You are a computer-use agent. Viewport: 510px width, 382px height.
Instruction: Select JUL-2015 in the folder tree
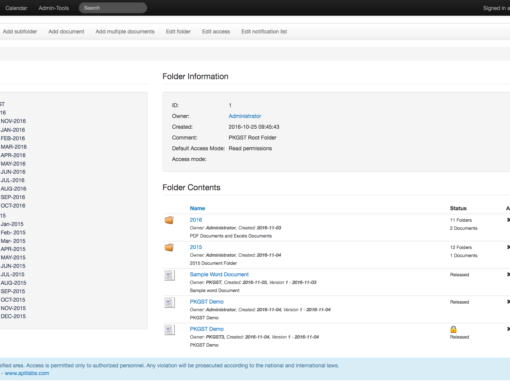13,274
